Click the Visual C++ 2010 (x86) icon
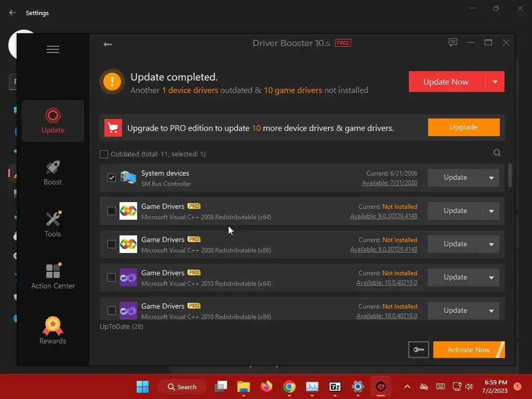 pos(128,311)
